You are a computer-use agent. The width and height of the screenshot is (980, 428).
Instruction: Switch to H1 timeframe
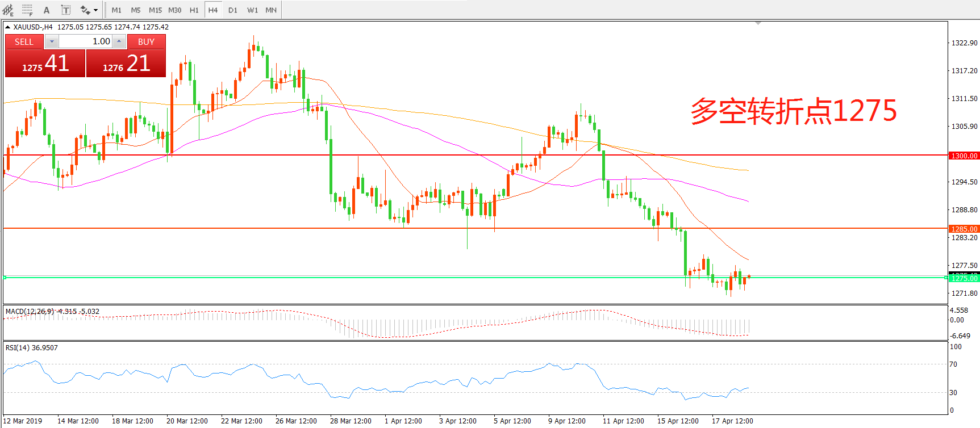click(194, 10)
